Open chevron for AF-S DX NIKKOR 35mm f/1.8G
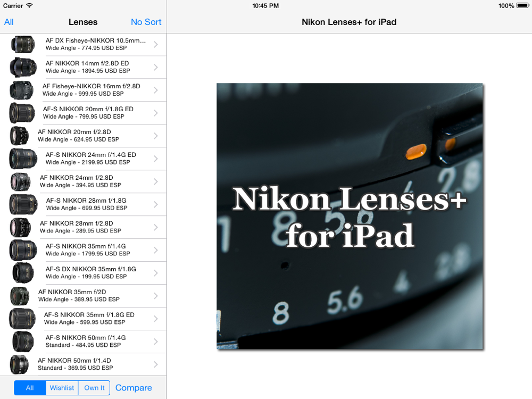Screen dimensions: 532x399 pos(156,273)
